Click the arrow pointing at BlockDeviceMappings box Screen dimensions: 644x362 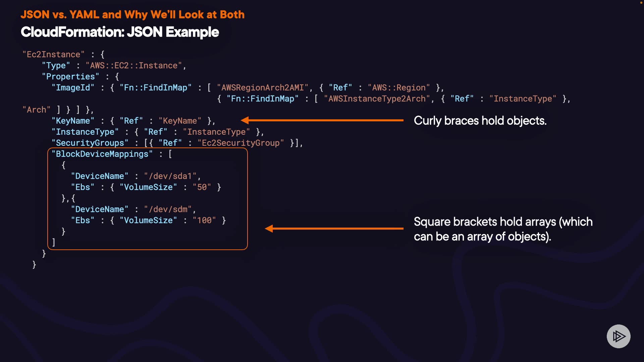334,229
